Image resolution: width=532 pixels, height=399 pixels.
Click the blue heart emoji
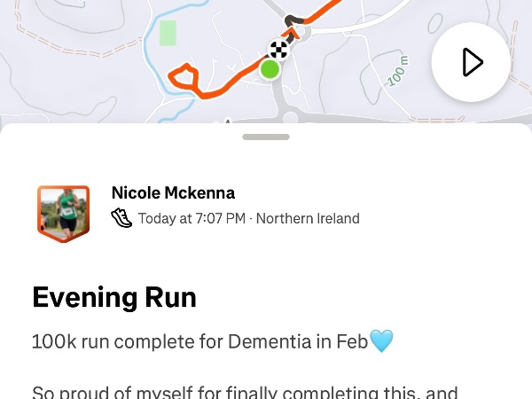click(x=381, y=340)
